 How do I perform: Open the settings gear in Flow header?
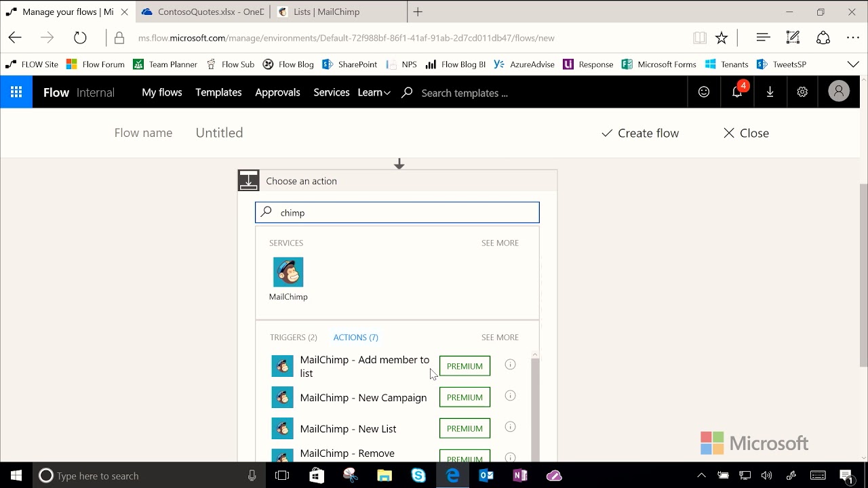pyautogui.click(x=802, y=92)
